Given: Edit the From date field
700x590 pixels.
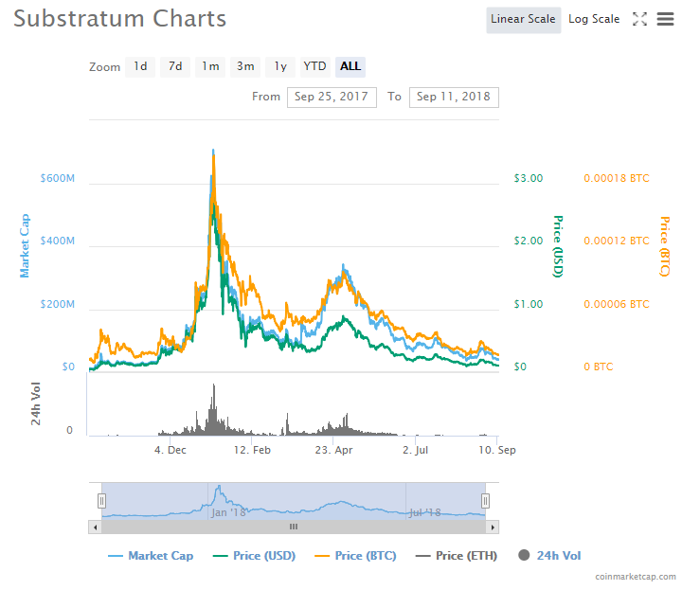Looking at the screenshot, I should [x=332, y=98].
